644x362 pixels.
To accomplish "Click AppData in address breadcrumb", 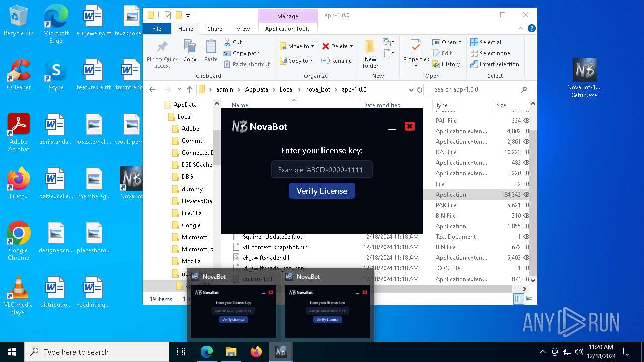I will tap(257, 89).
